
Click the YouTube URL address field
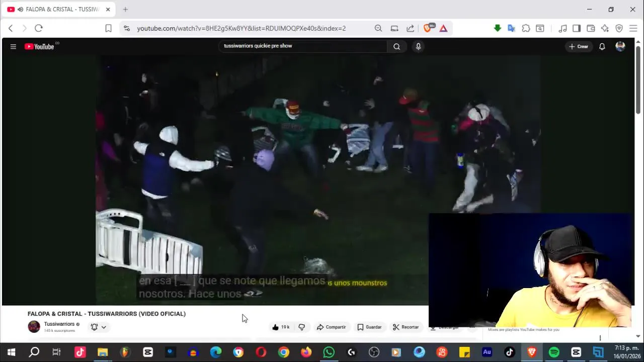coord(242,28)
